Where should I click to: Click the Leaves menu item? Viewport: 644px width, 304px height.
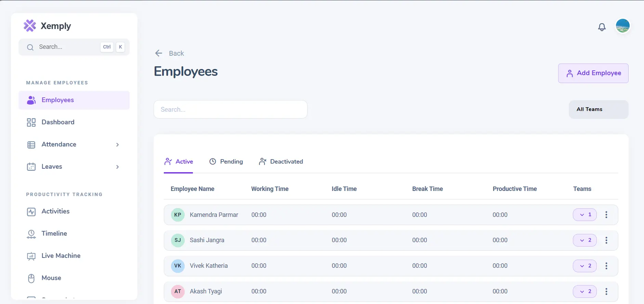pos(74,167)
